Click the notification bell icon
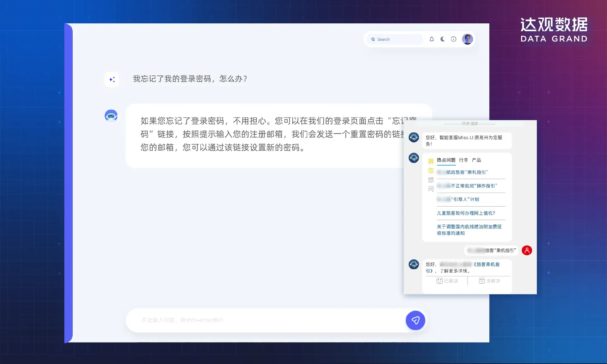This screenshot has height=364, width=607. [x=432, y=39]
